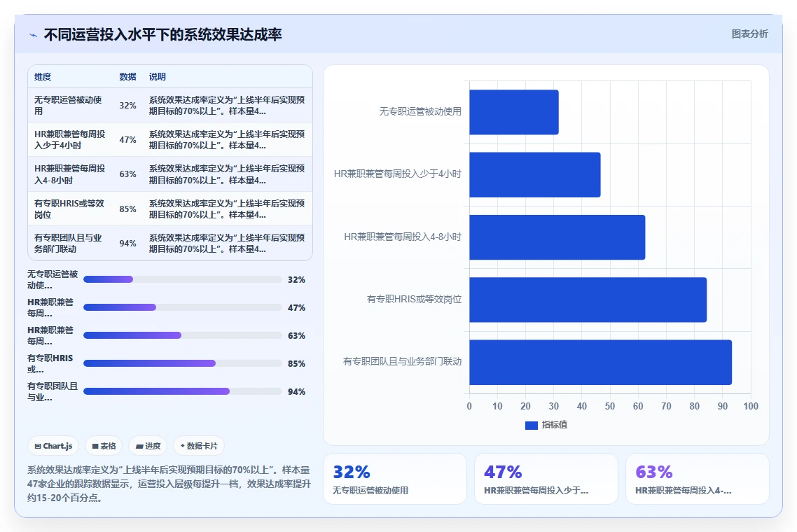The image size is (797, 532).
Task: Click the 94% label beside progress bar
Action: [296, 392]
